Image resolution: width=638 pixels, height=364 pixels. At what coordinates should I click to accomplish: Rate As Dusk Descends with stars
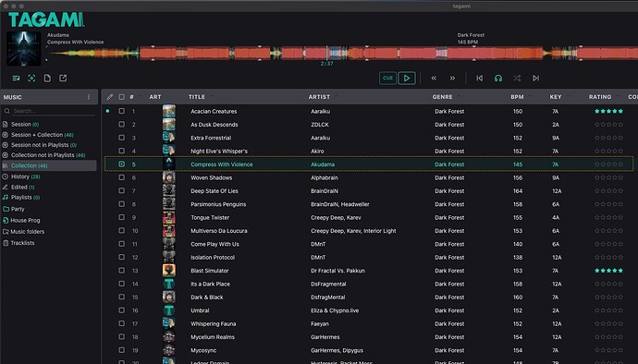tap(608, 125)
